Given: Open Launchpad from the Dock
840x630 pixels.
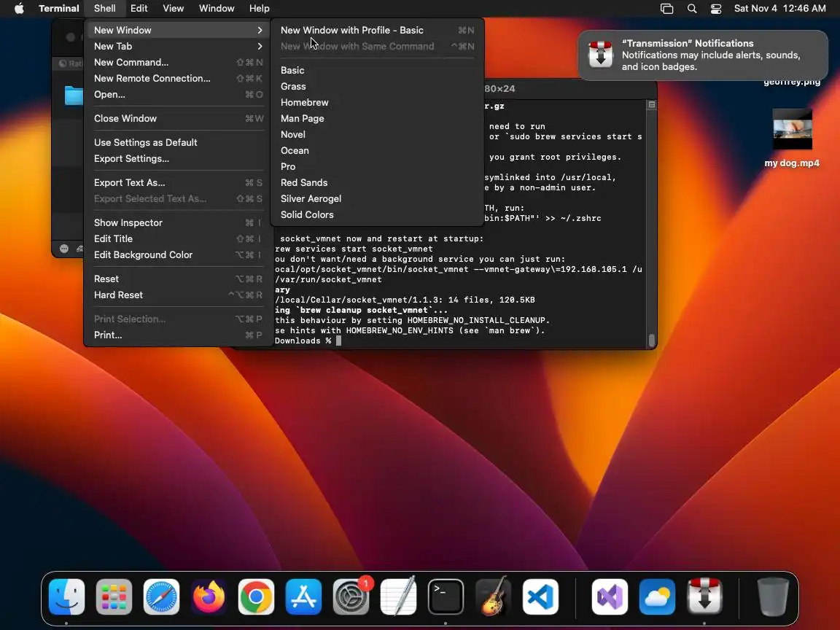Looking at the screenshot, I should point(114,596).
